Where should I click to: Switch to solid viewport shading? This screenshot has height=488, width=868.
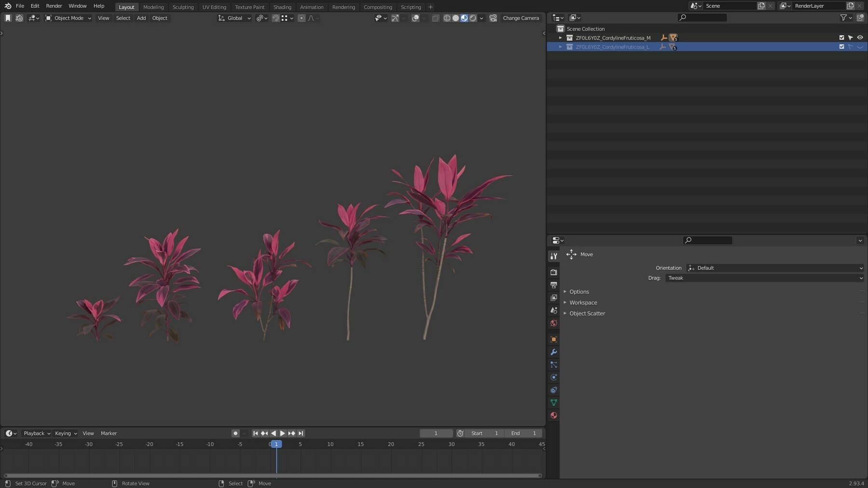point(456,18)
